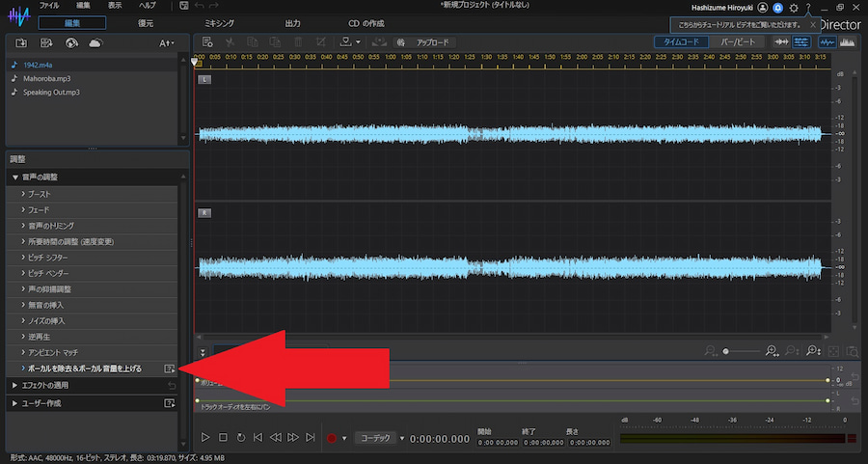This screenshot has width=868, height=464.
Task: Click the fast forward button
Action: pos(293,438)
